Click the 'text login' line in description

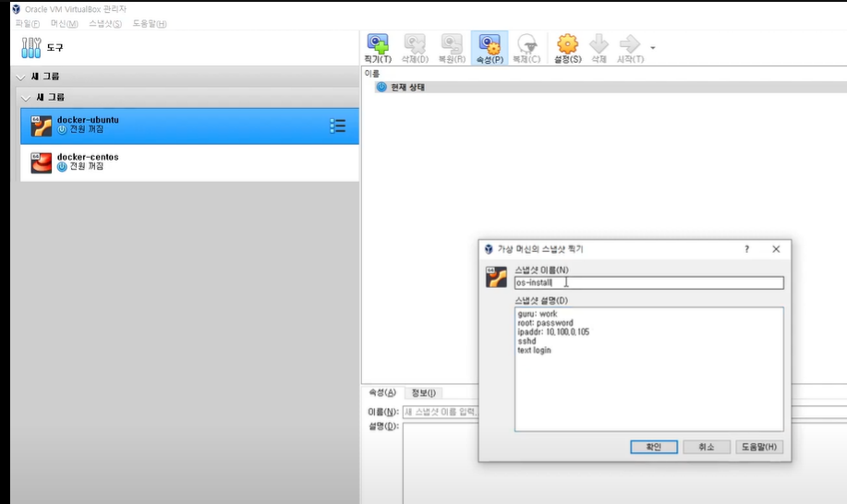(534, 350)
